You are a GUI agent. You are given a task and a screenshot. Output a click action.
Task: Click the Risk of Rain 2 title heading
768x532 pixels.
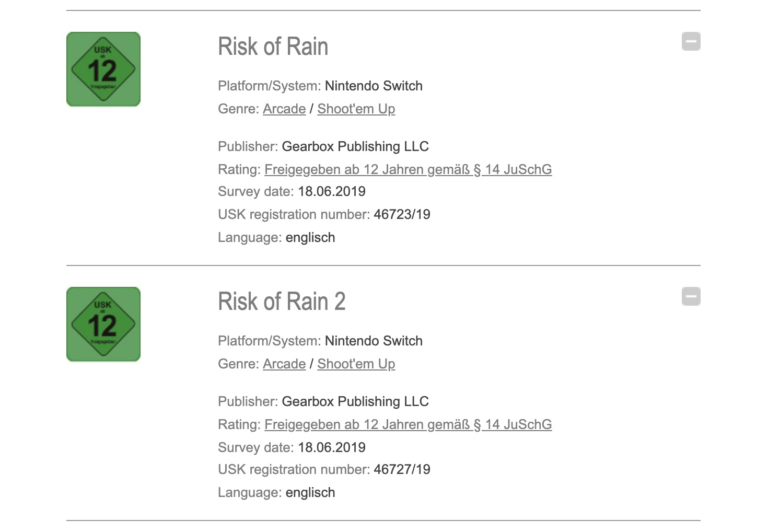[x=282, y=302]
